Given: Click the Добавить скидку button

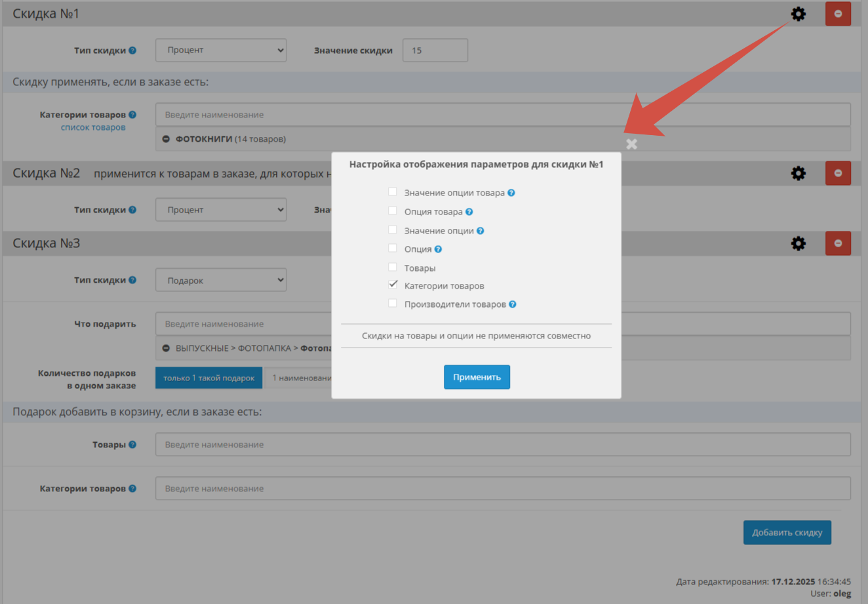Looking at the screenshot, I should 787,533.
